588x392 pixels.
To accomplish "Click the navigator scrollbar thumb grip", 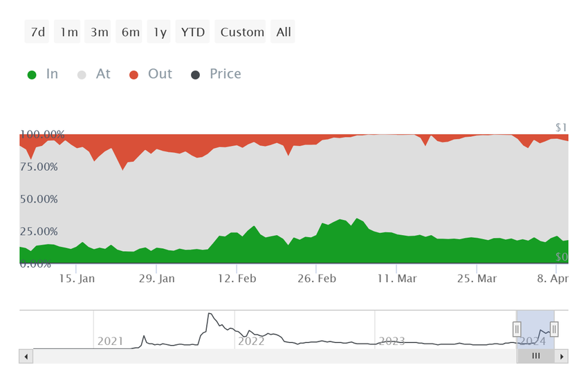I will click(536, 356).
